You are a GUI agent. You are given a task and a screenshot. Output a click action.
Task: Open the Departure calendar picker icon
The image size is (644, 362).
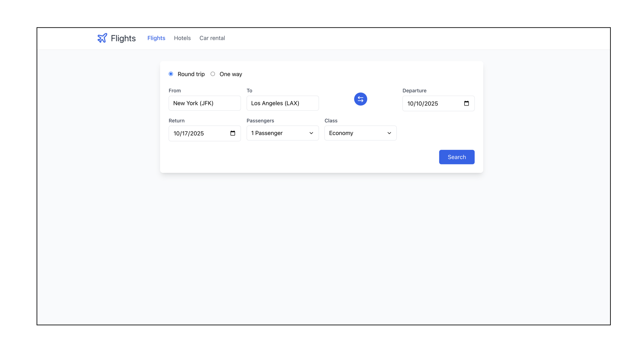(x=466, y=103)
